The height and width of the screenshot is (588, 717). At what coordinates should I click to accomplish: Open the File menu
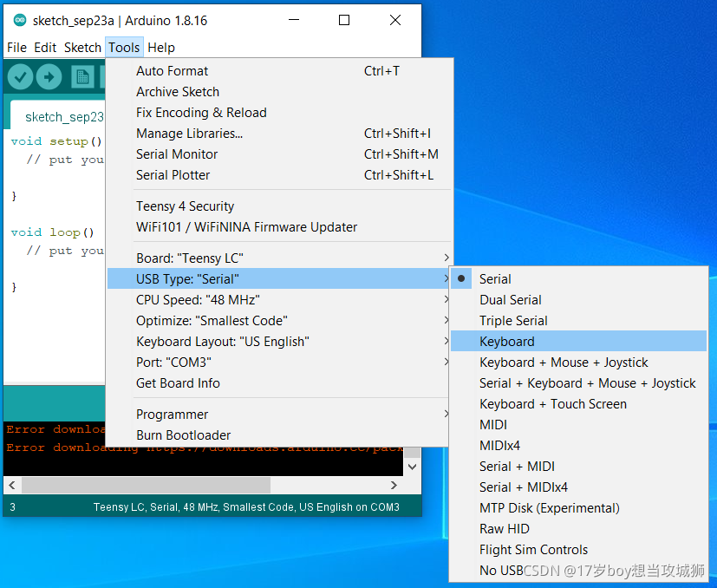tap(17, 47)
